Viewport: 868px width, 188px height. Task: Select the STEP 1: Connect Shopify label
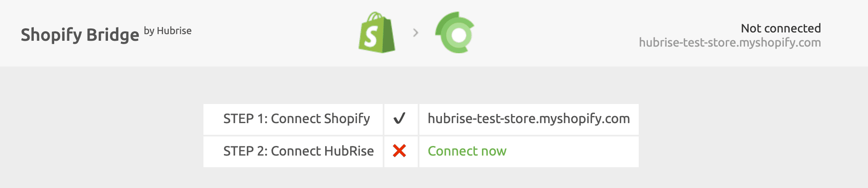coord(296,119)
